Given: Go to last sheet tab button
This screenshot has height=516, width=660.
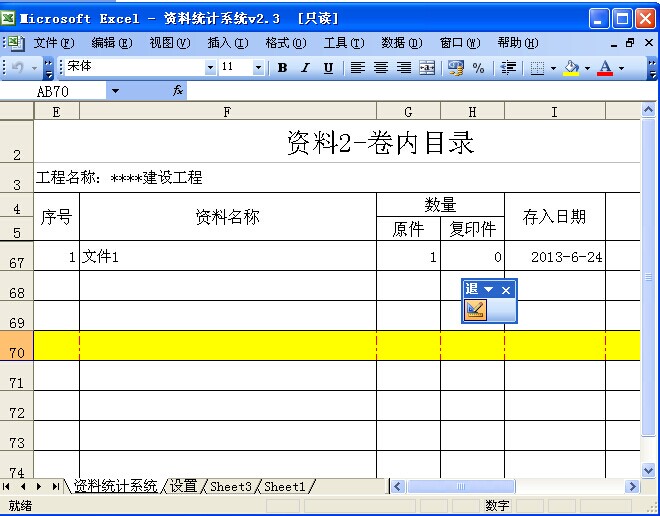Looking at the screenshot, I should coord(56,487).
